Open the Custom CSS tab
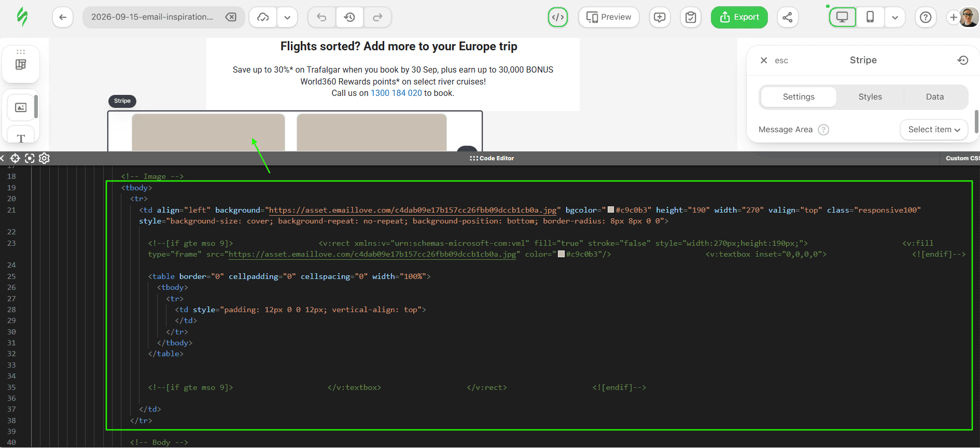980x448 pixels. 962,158
